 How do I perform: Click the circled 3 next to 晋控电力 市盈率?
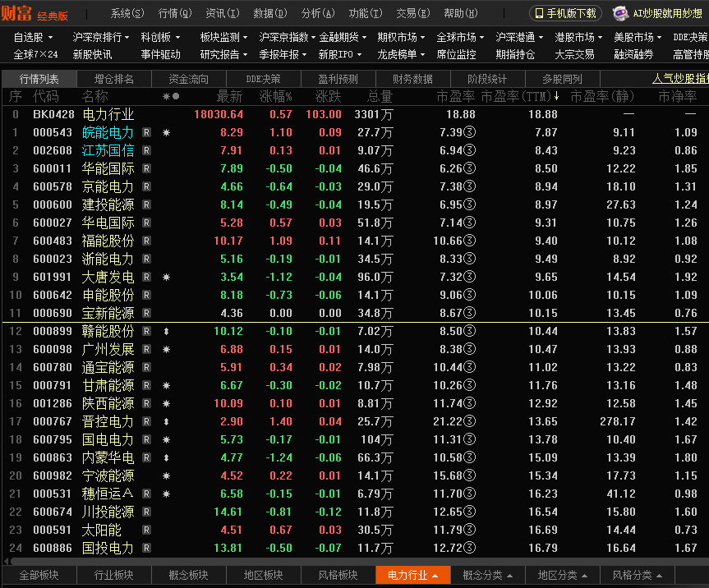tap(470, 421)
